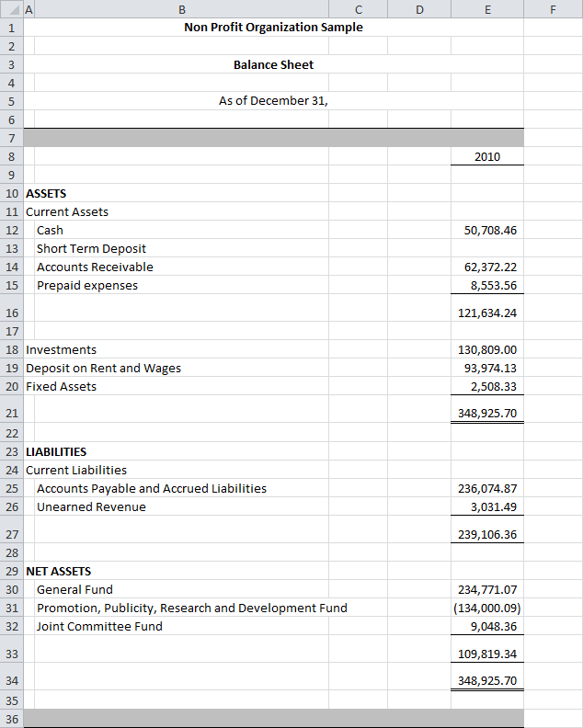Select value 93,974.13
This screenshot has height=728, width=583.
coord(487,369)
